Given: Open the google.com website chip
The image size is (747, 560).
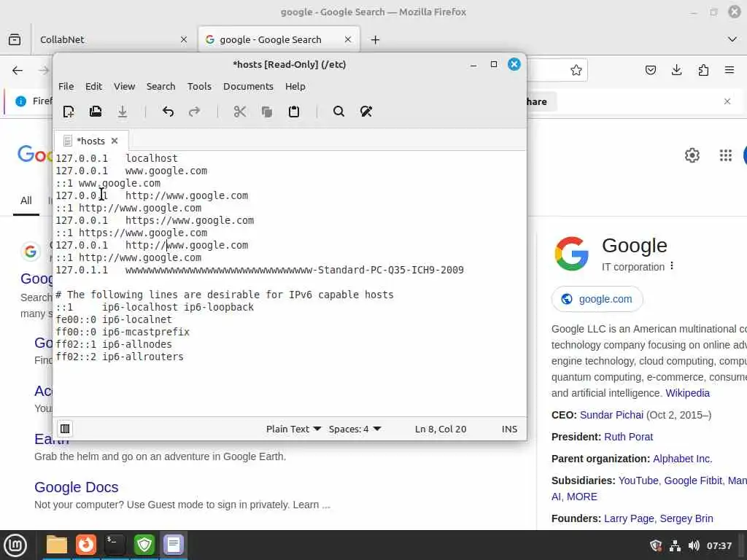Looking at the screenshot, I should [x=597, y=299].
